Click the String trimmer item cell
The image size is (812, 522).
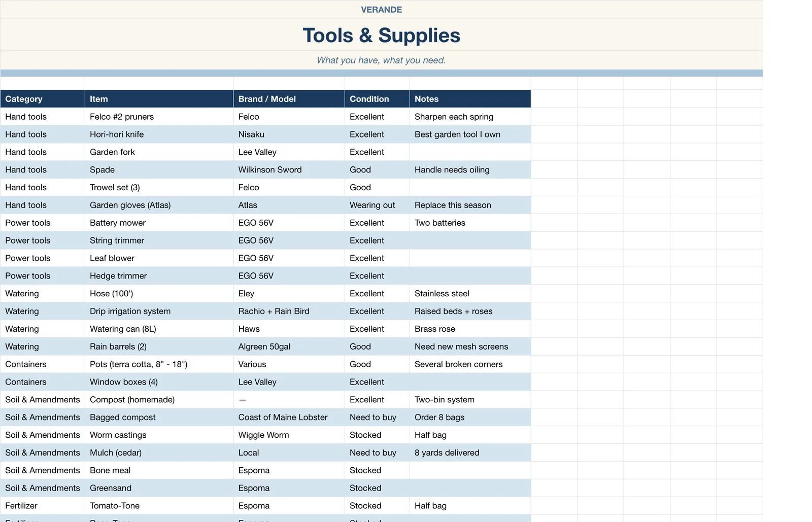pos(159,240)
